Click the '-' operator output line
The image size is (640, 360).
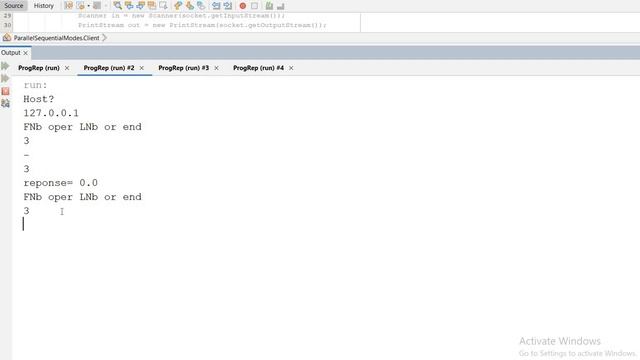(x=27, y=155)
